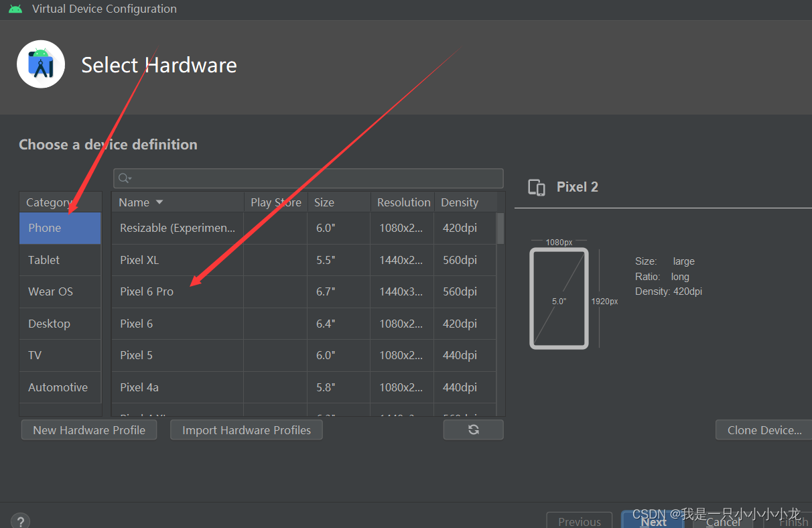Click the refresh device list icon button
812x528 pixels.
[473, 430]
